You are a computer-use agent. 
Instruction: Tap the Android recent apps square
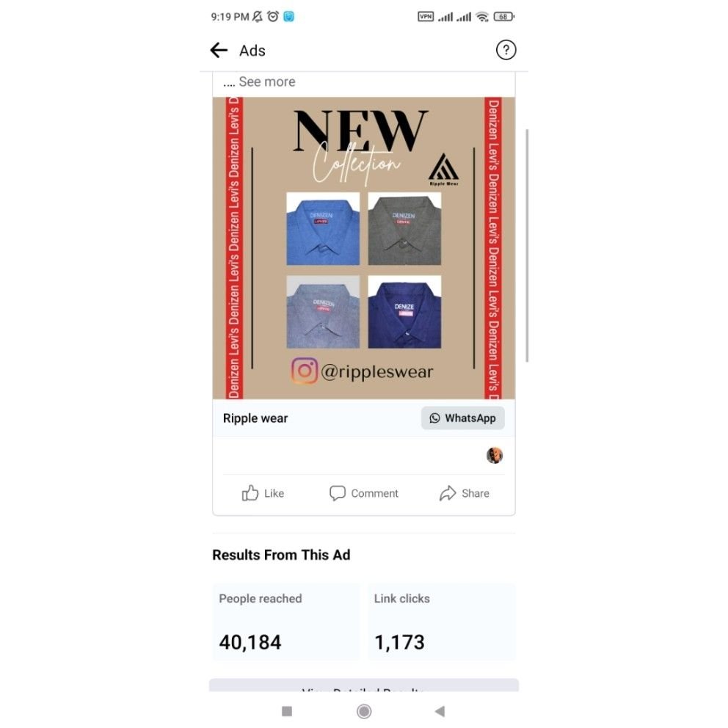point(287,711)
